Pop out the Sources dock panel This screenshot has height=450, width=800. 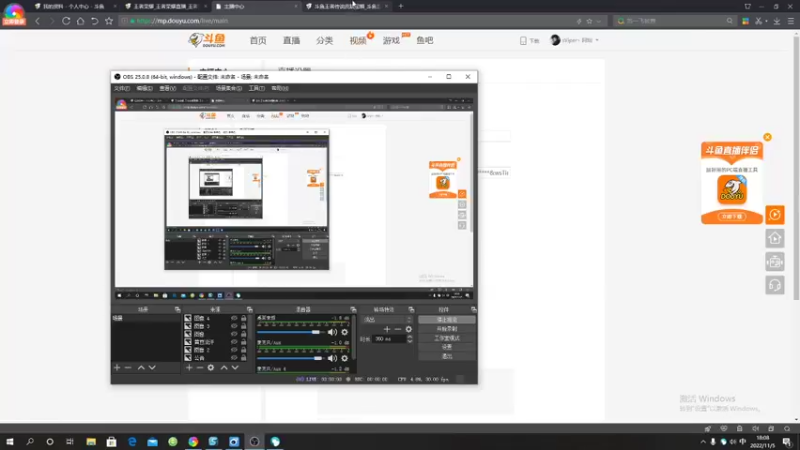pyautogui.click(x=249, y=309)
